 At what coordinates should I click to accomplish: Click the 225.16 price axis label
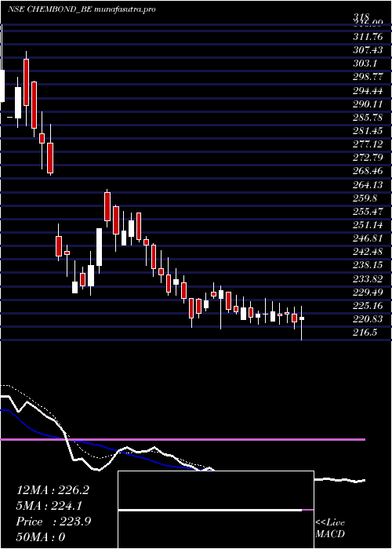click(x=368, y=306)
